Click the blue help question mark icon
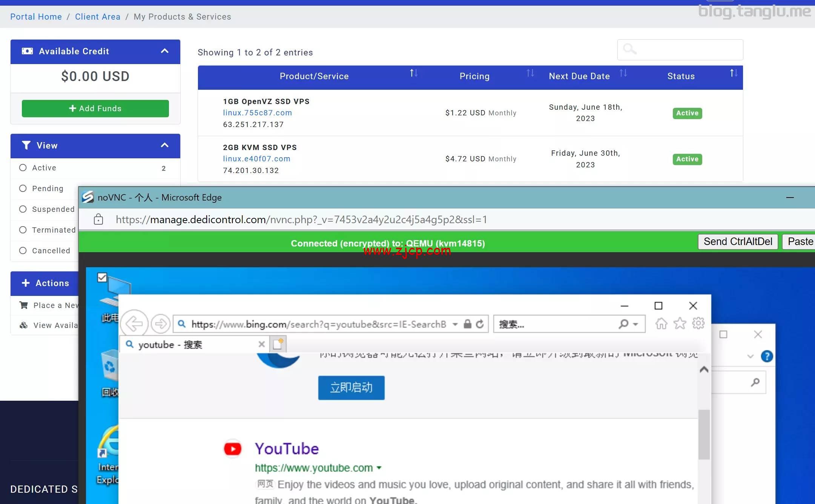 766,356
